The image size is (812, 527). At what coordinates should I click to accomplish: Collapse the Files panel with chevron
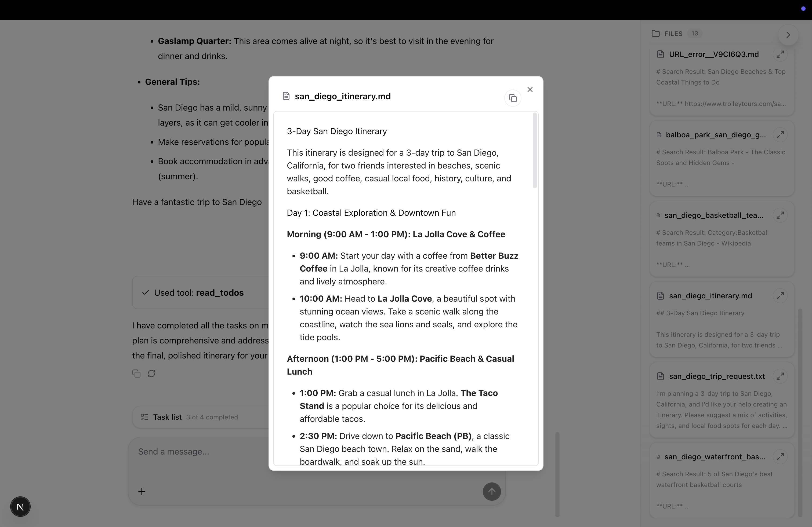788,35
